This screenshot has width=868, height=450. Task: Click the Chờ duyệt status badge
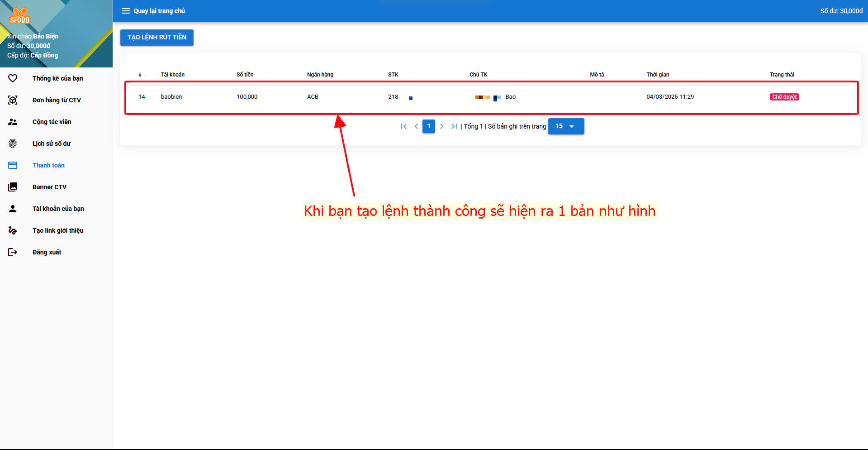[x=784, y=97]
